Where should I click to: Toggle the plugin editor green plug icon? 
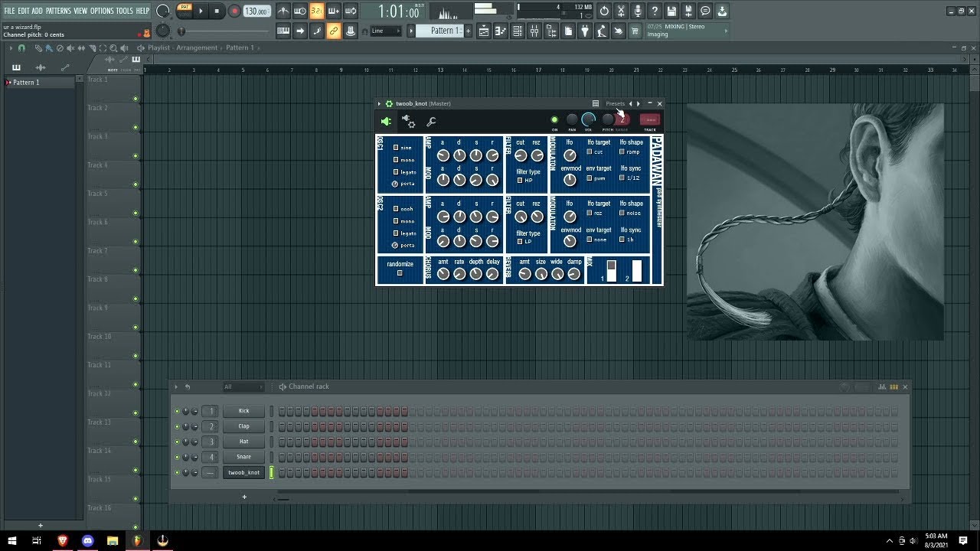tap(386, 121)
